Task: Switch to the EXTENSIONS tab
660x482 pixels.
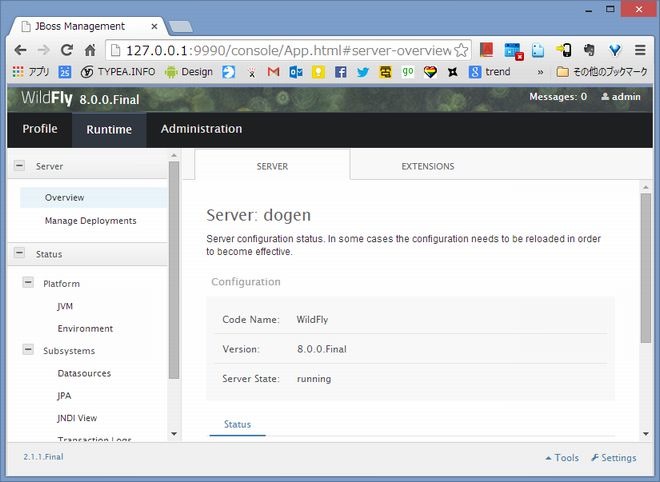Action: (x=427, y=166)
